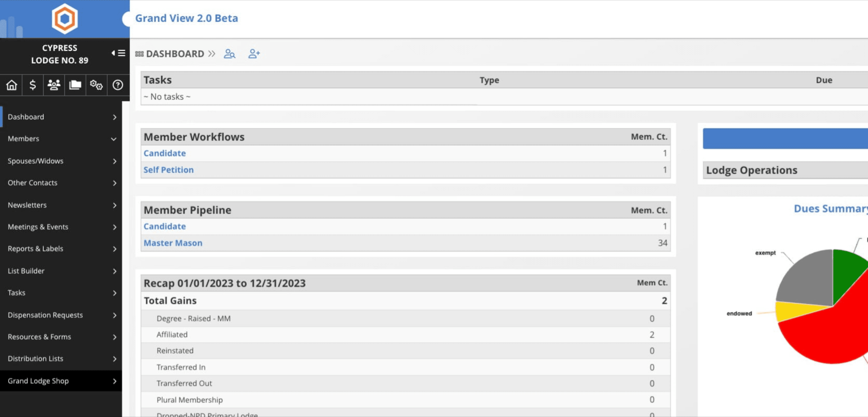Expand the Tasks sidebar chevron
Image resolution: width=868 pixels, height=417 pixels.
tap(114, 293)
